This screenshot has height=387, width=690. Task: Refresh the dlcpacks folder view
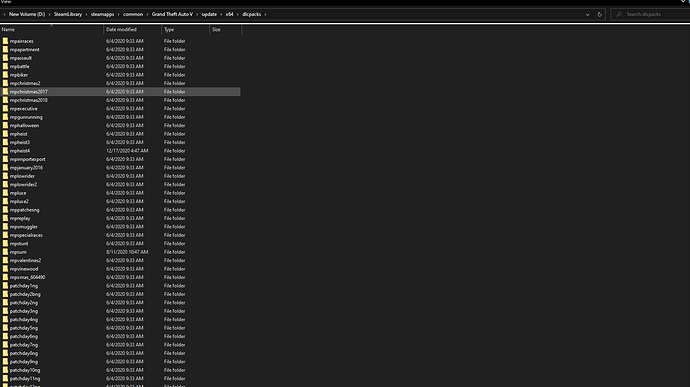click(599, 15)
